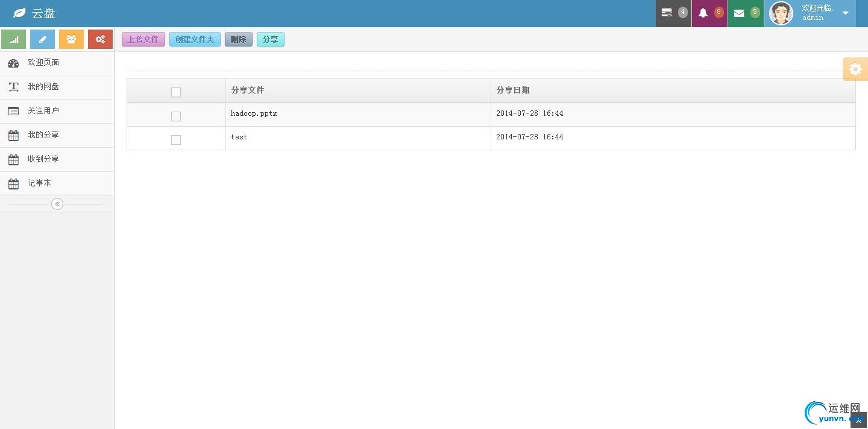This screenshot has width=868, height=429.
Task: Click the share date of test
Action: pos(530,137)
